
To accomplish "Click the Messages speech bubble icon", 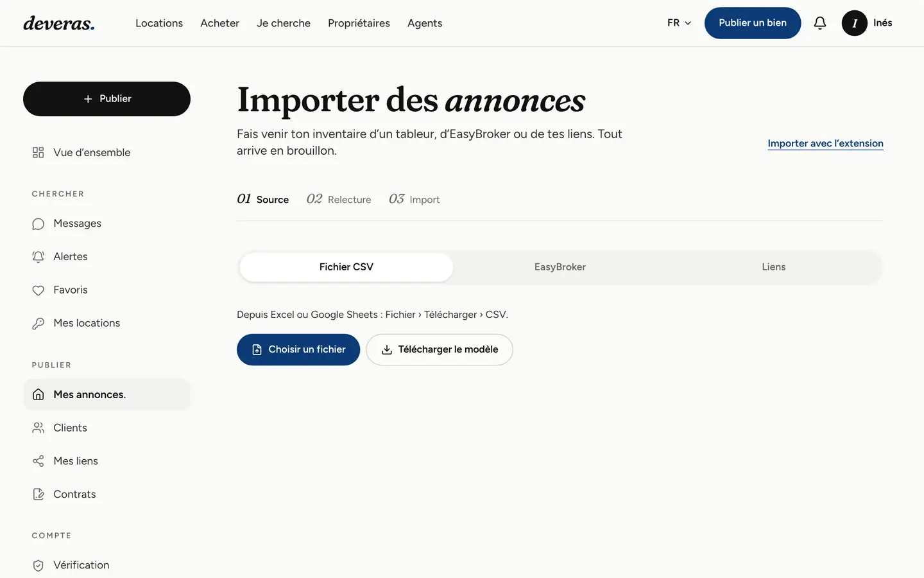I will 38,223.
